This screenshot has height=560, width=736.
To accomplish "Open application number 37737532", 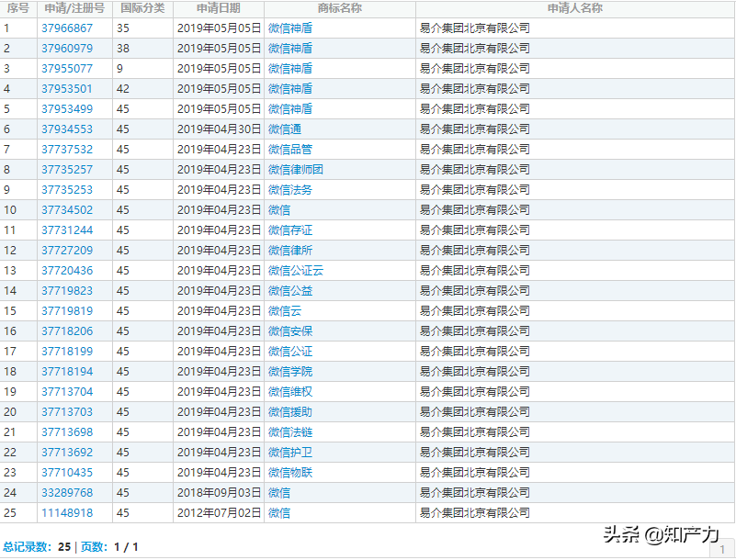I will (x=67, y=149).
